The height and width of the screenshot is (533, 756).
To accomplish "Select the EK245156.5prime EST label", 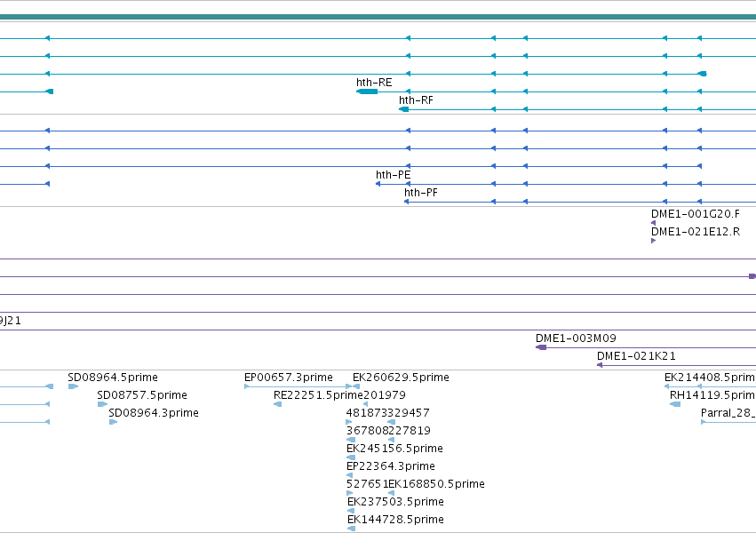I will [394, 449].
